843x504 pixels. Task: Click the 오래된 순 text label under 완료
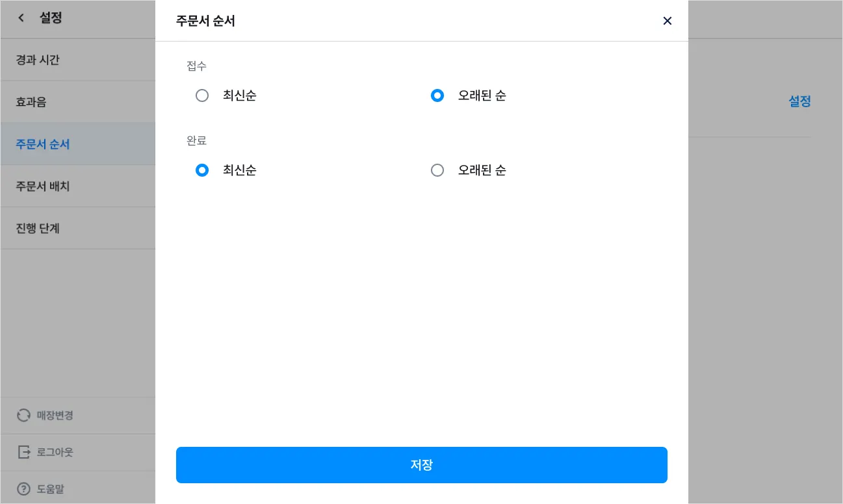coord(482,170)
